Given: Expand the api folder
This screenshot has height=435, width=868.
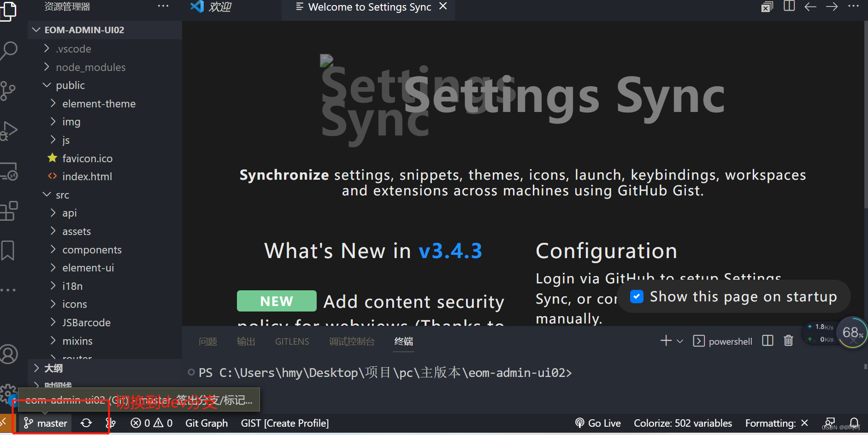Looking at the screenshot, I should [x=105, y=213].
